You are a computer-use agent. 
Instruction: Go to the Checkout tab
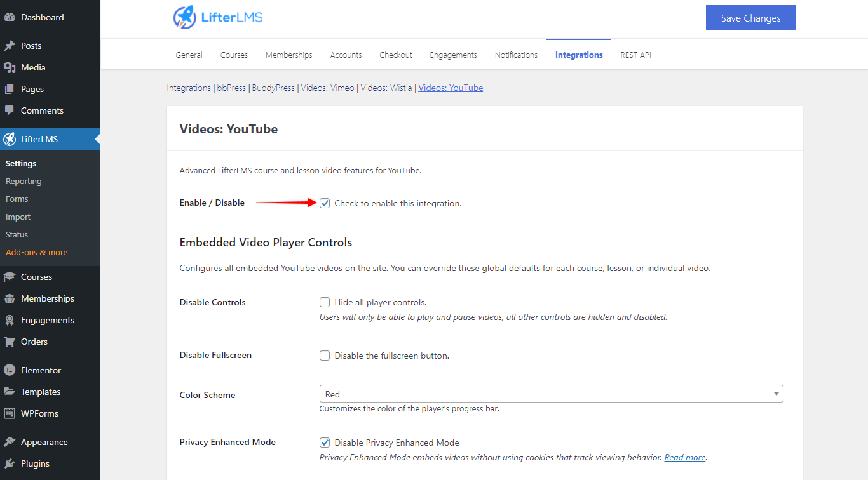click(396, 55)
